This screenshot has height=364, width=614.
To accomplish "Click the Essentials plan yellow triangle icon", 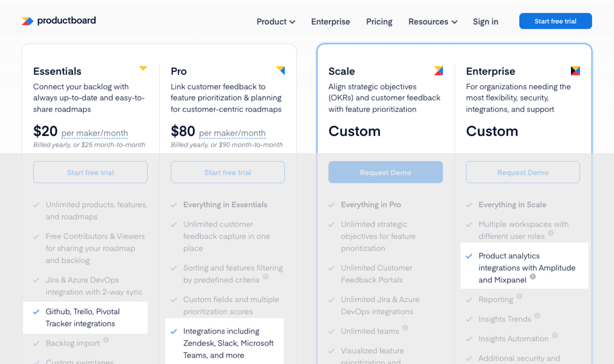I will [143, 69].
